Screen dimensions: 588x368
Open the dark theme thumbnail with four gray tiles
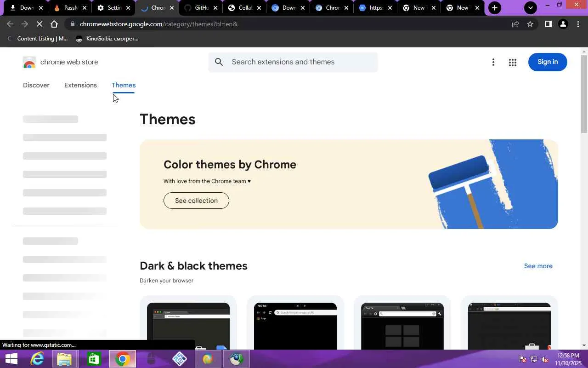pyautogui.click(x=402, y=326)
